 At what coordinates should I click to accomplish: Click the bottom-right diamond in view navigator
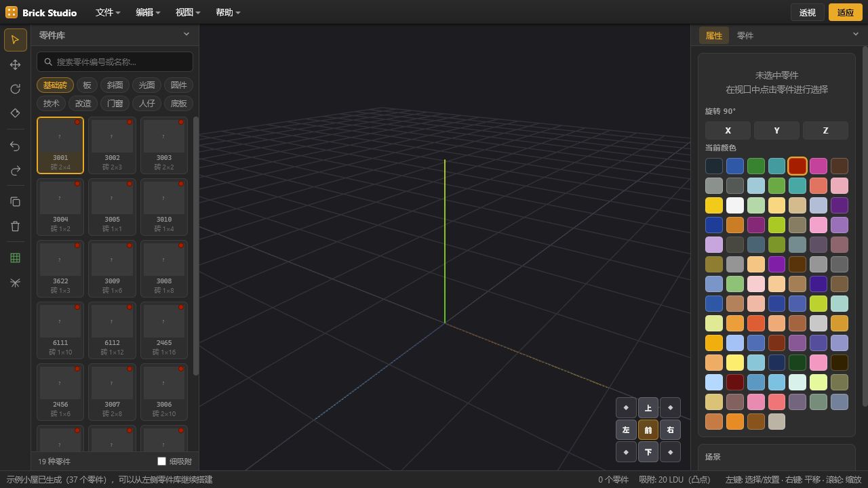(x=670, y=452)
